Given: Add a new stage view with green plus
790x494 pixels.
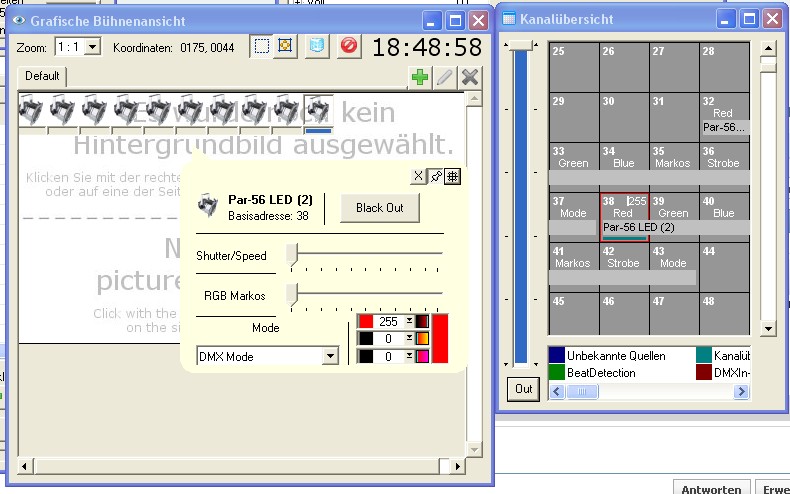Looking at the screenshot, I should point(420,78).
